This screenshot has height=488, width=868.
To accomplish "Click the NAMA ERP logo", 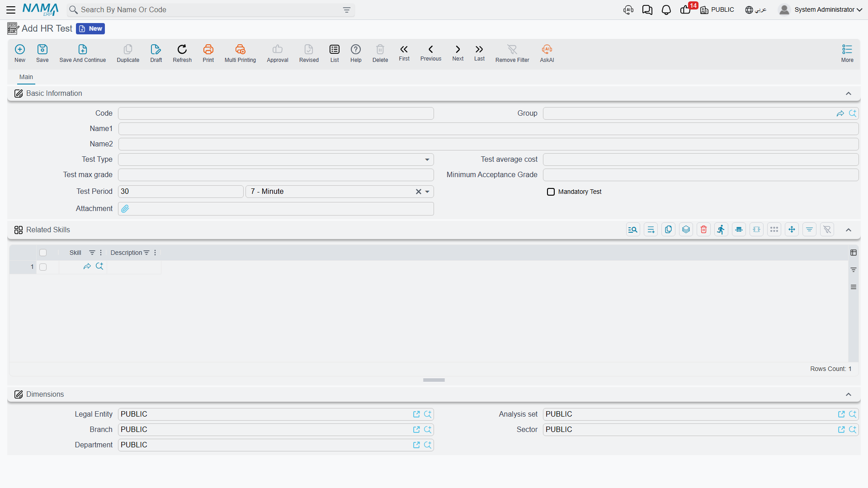I will click(40, 9).
